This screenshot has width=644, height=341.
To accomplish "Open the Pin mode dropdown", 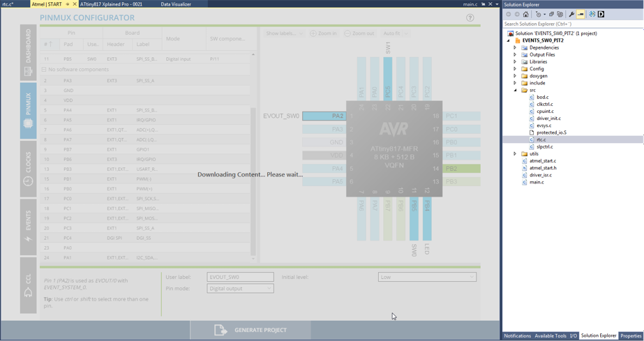I will (x=240, y=288).
